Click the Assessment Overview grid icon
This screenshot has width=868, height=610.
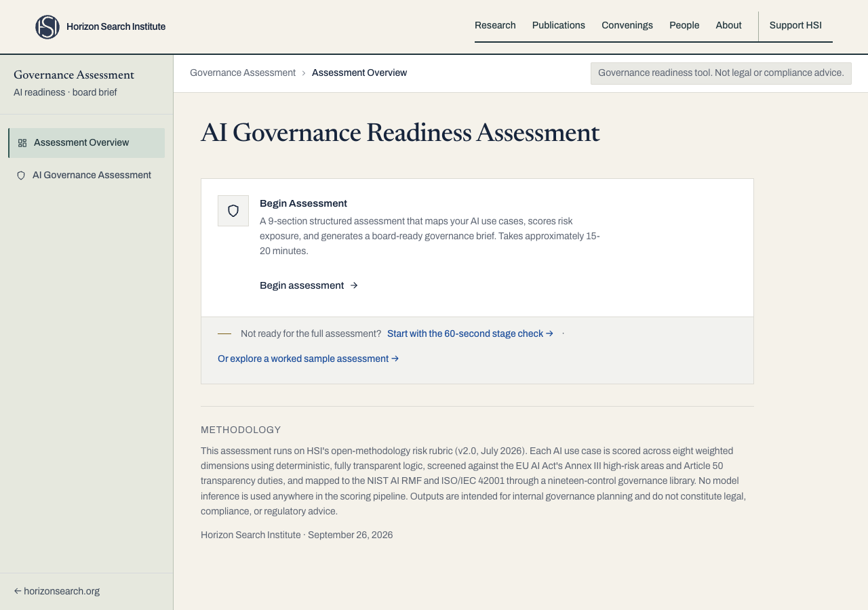tap(22, 143)
